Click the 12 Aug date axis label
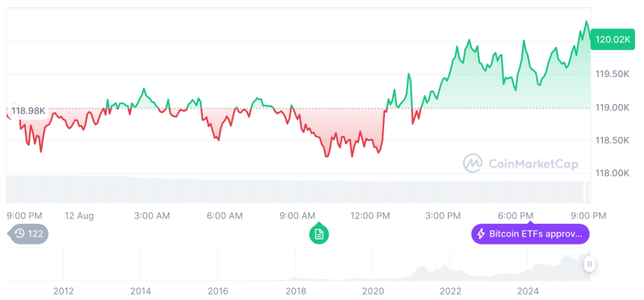 [79, 215]
